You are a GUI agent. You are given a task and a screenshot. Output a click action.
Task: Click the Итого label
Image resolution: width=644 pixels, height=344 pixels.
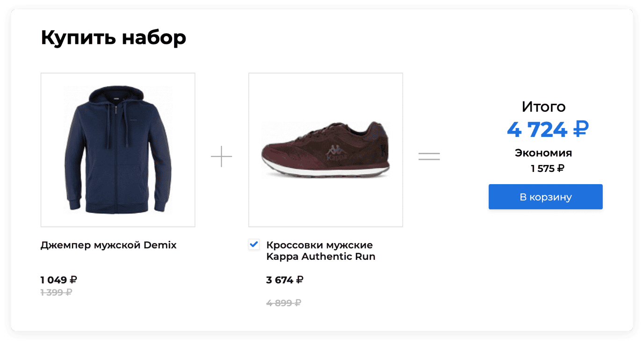click(x=543, y=107)
